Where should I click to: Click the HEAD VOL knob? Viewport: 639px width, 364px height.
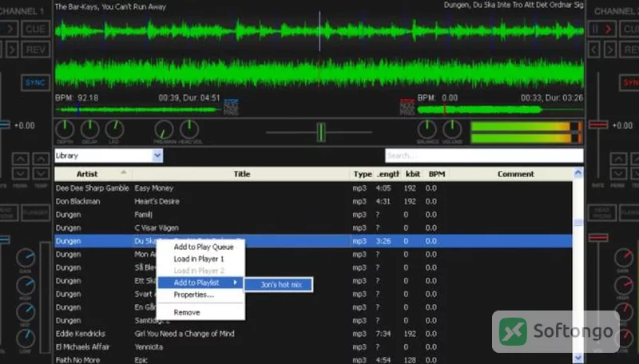pos(189,130)
